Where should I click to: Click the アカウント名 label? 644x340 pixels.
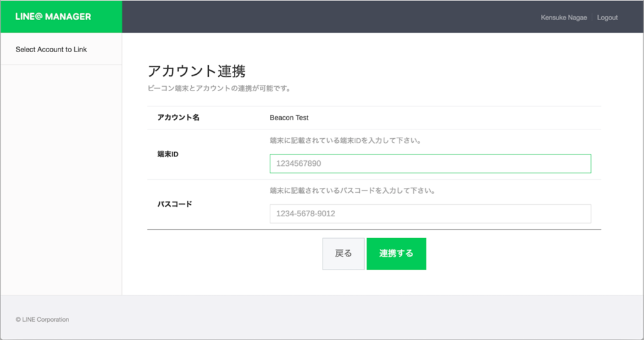[x=178, y=118]
